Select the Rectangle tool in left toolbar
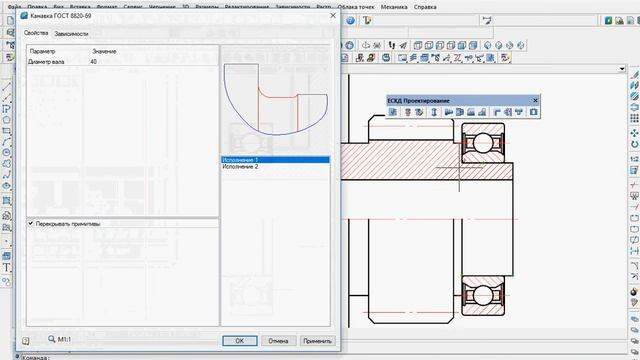 [7, 131]
